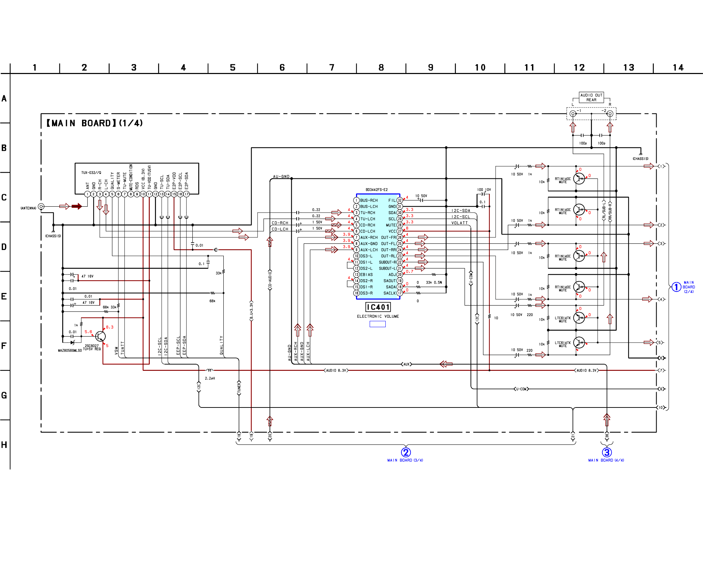Click the TUX-032//Q tuner pin 17
Viewport: 703px width, 588px height.
(x=186, y=194)
